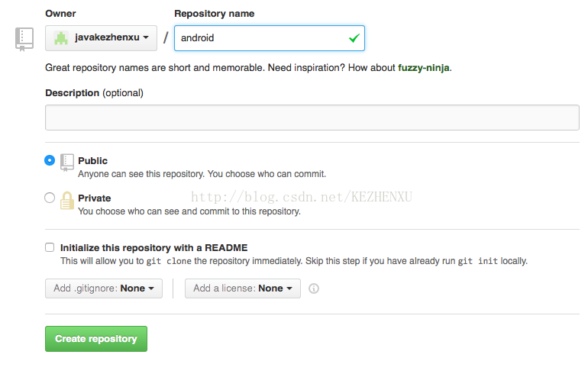
Task: Focus the Description input field
Action: point(312,118)
